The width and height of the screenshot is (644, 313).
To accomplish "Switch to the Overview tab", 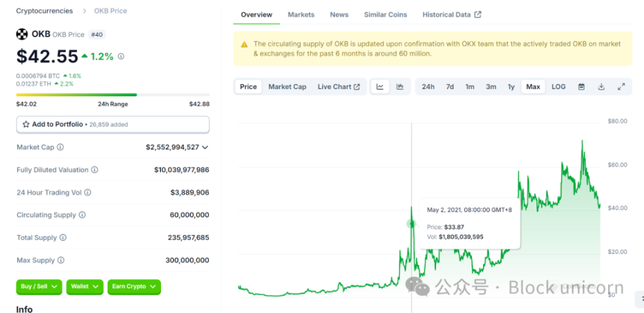I will point(256,15).
